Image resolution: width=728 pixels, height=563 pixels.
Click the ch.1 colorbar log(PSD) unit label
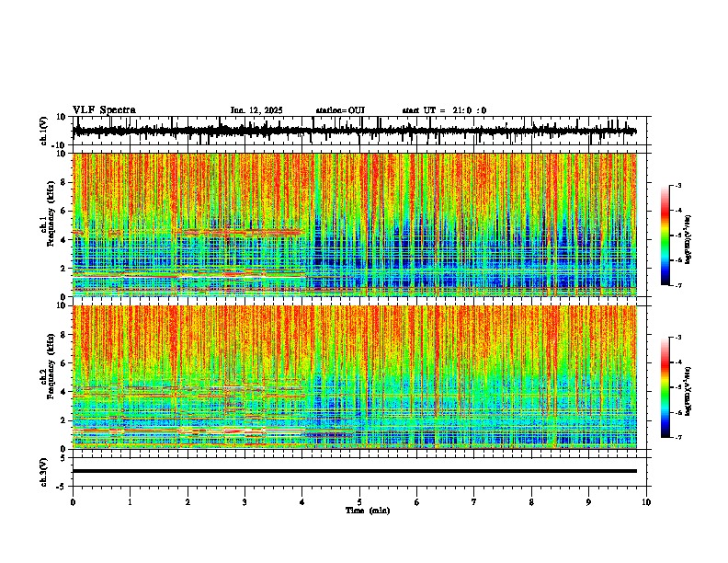tap(688, 240)
